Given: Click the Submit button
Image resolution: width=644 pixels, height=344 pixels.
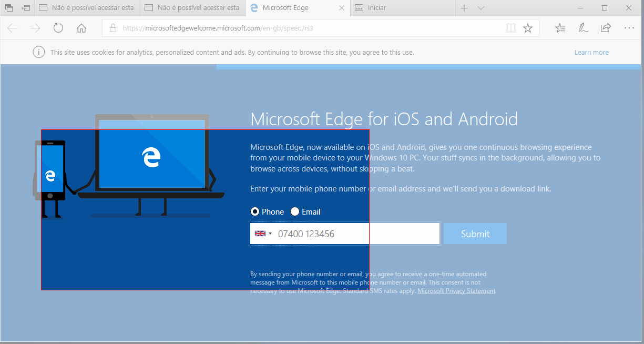Looking at the screenshot, I should (475, 234).
